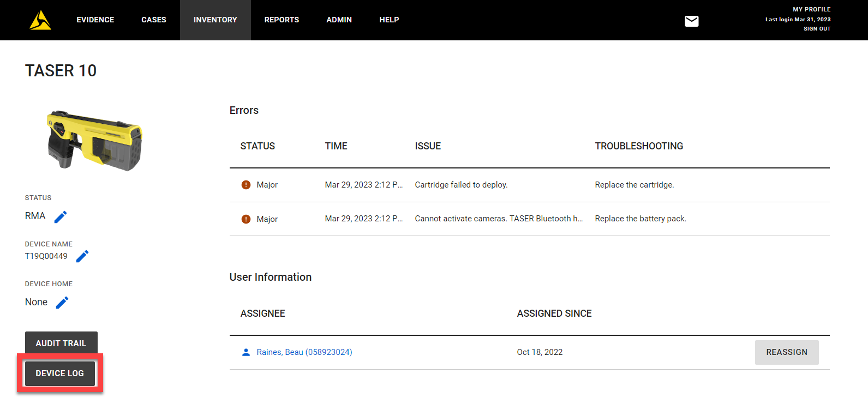Open assignee Raines, Beau (058923024) link
This screenshot has height=398, width=868.
pos(304,352)
